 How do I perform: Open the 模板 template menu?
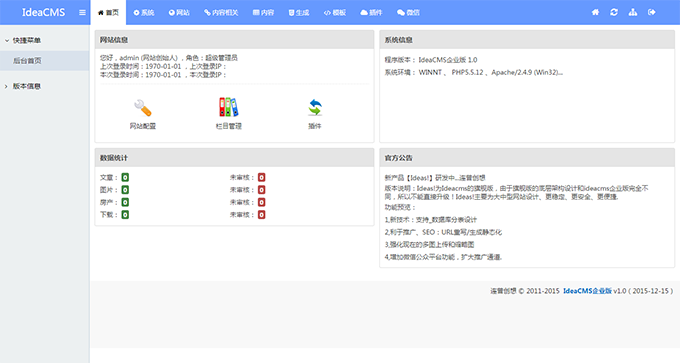tap(335, 13)
